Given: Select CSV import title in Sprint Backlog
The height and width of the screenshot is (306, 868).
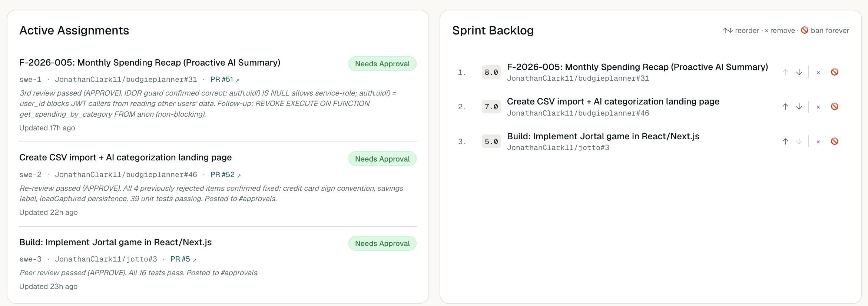Looking at the screenshot, I should pyautogui.click(x=613, y=102).
